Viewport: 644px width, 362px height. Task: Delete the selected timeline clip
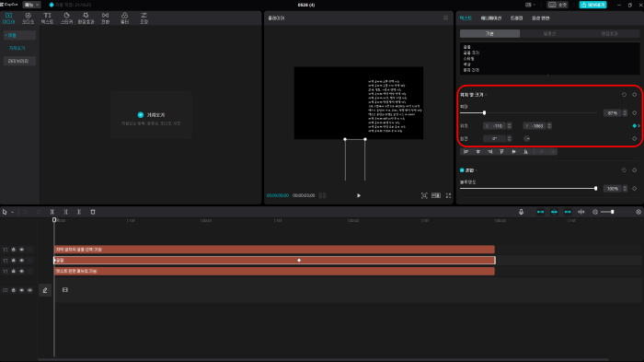[x=93, y=212]
